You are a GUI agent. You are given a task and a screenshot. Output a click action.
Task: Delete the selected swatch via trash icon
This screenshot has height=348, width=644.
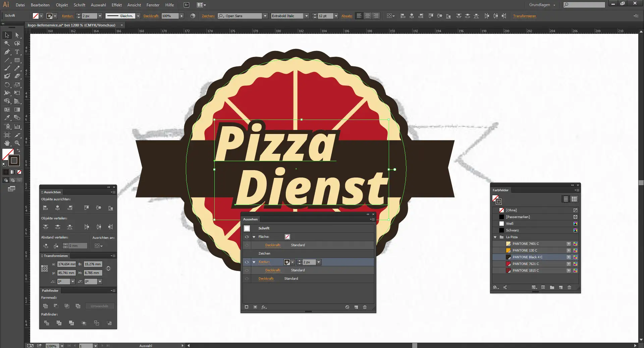[x=570, y=287]
